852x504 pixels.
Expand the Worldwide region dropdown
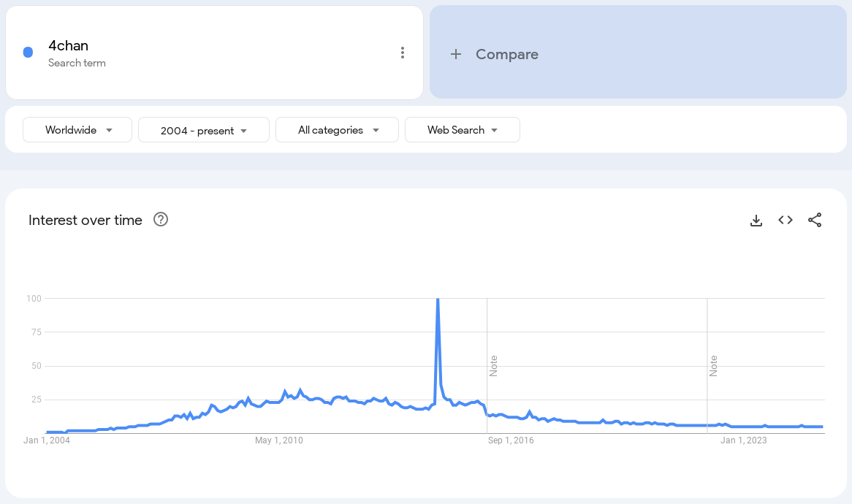(77, 130)
